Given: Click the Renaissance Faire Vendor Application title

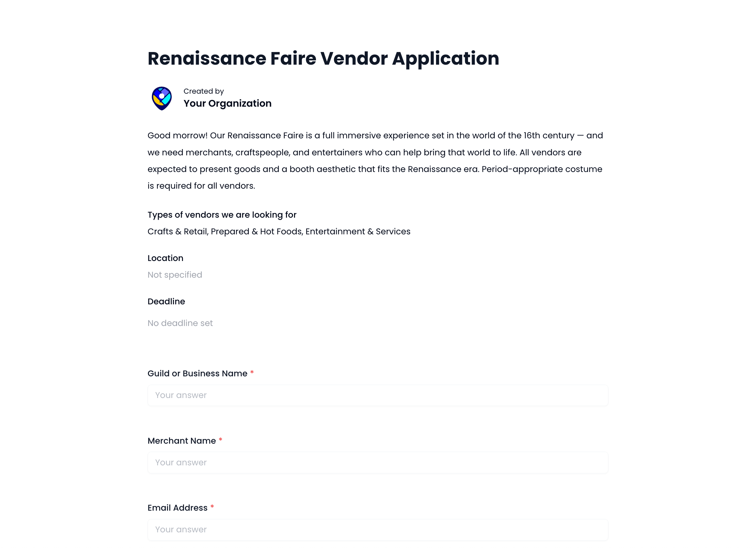Looking at the screenshot, I should [323, 59].
